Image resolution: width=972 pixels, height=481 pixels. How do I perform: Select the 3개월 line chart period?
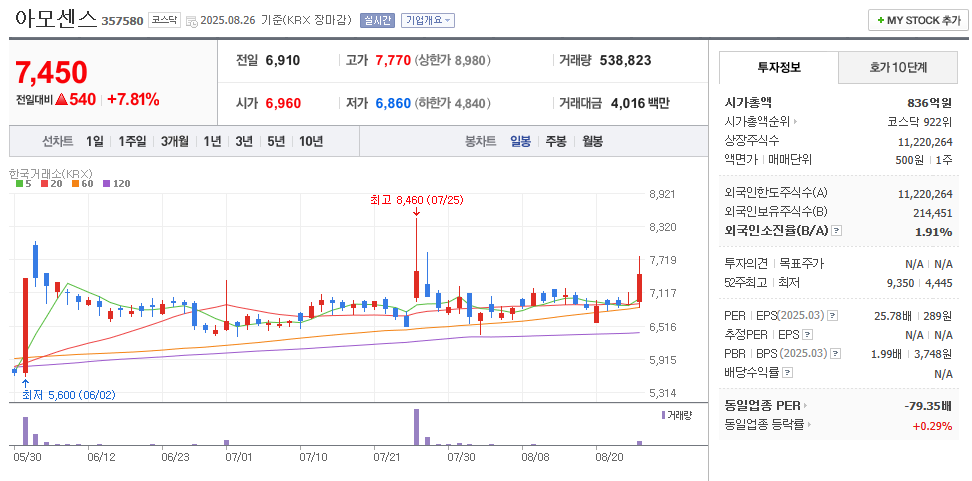click(175, 141)
